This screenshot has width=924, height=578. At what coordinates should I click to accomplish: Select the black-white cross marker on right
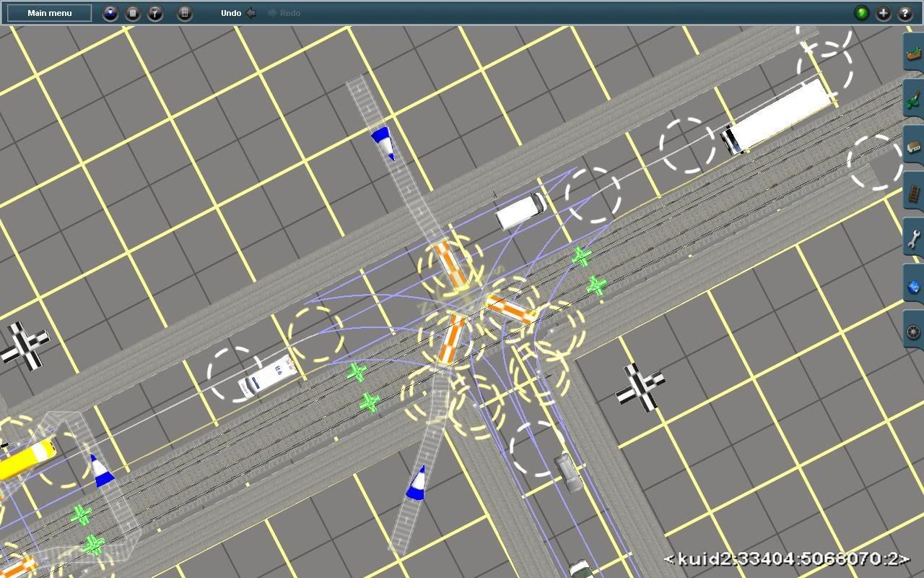(x=640, y=387)
